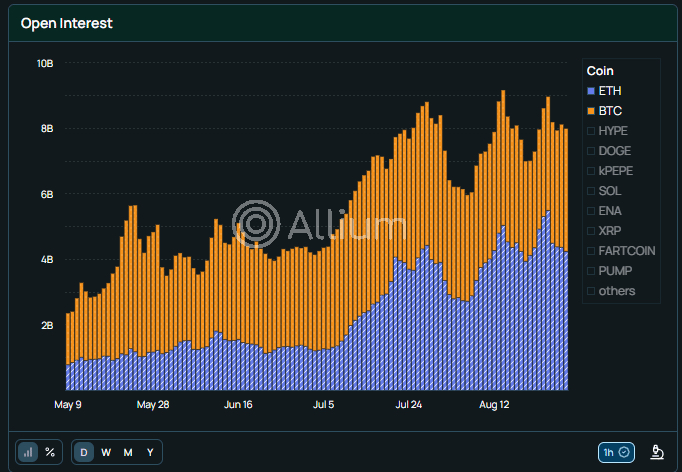Switch chart to percentage view

pyautogui.click(x=50, y=452)
